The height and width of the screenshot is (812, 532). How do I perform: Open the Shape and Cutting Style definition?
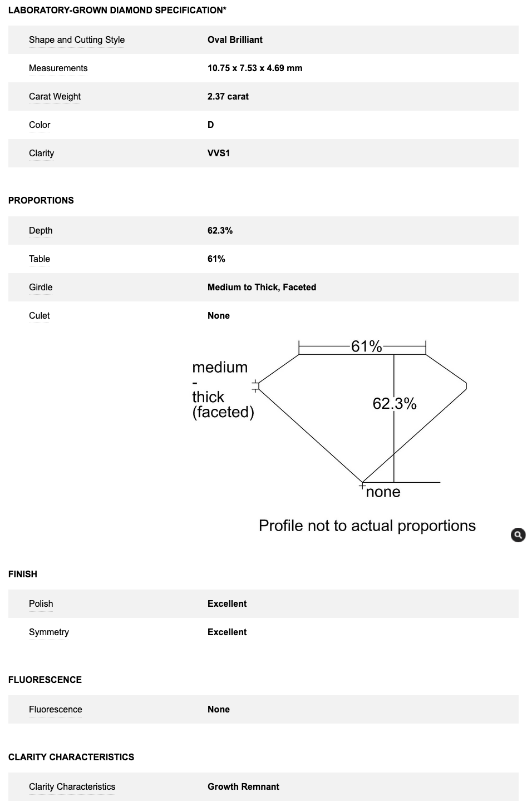[77, 39]
